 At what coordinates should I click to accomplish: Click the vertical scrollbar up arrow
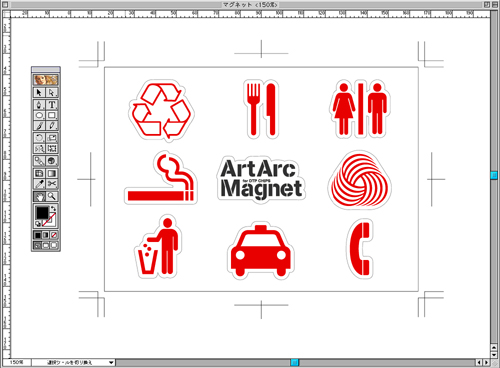(494, 348)
